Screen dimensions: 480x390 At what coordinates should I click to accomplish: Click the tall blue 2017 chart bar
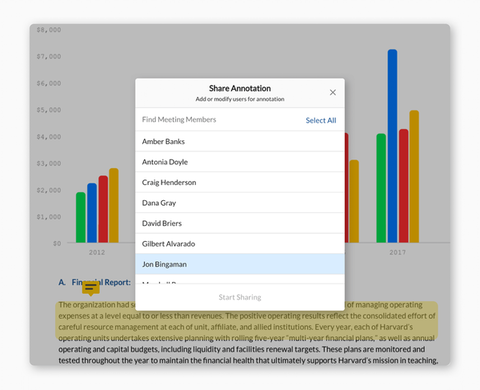point(392,146)
